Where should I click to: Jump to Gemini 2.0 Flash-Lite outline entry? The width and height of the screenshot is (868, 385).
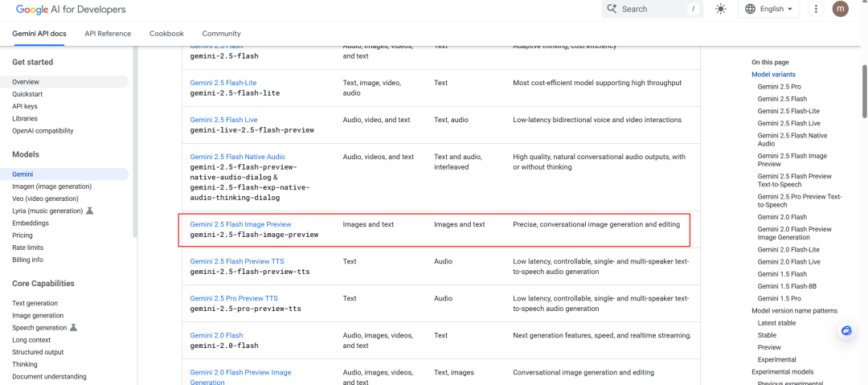(788, 250)
